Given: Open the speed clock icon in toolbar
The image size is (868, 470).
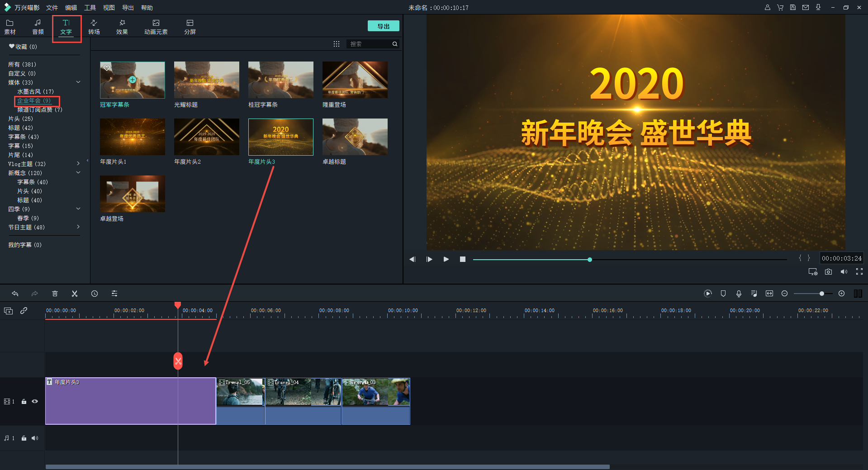Looking at the screenshot, I should click(95, 294).
